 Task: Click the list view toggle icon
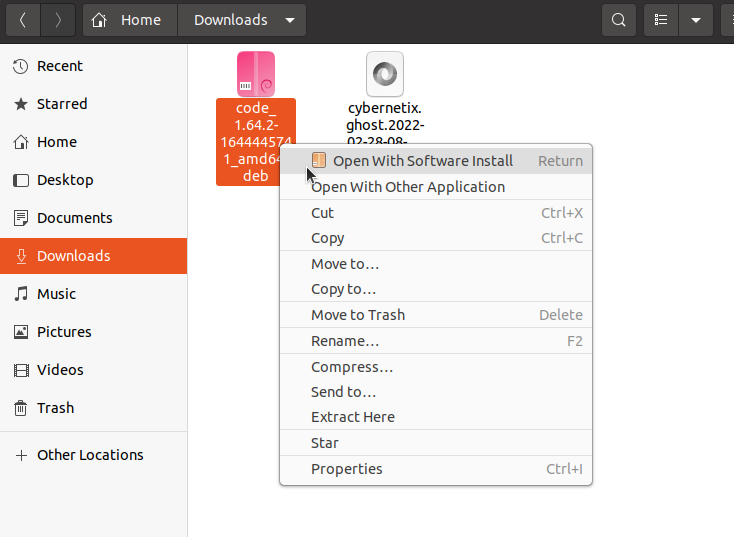(x=660, y=20)
